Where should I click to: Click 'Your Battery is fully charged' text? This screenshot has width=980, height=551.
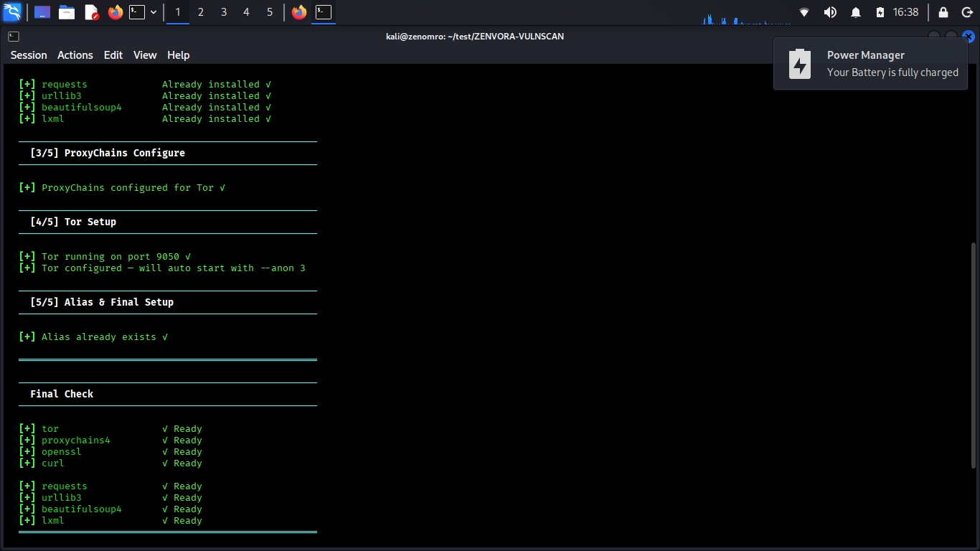point(892,72)
